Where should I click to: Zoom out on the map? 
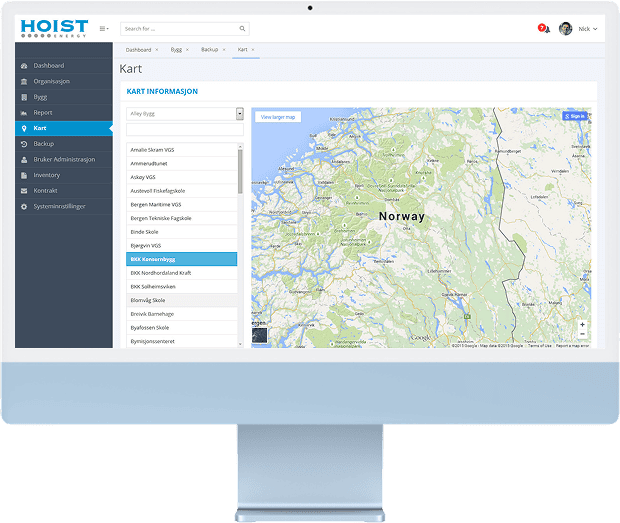tap(582, 335)
